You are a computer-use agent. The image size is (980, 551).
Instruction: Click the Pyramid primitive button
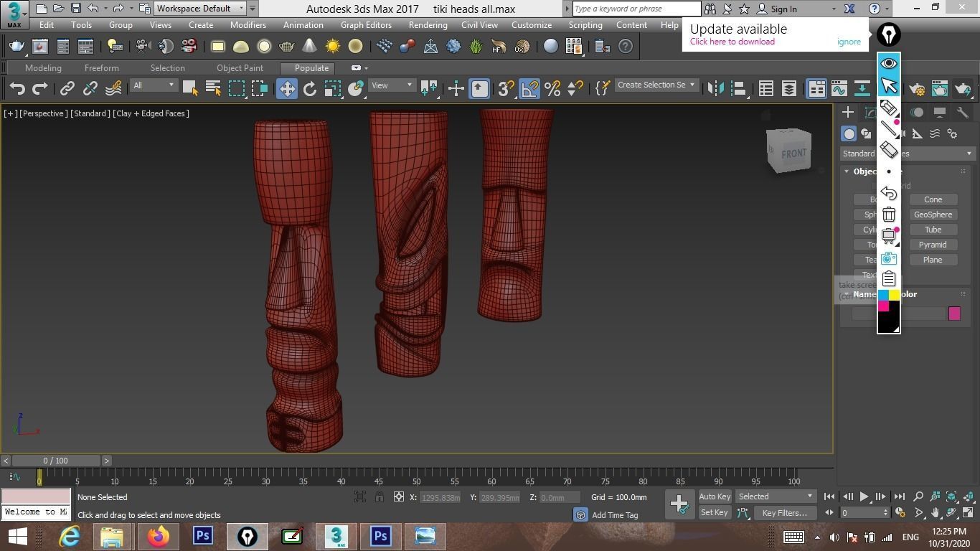pos(933,245)
